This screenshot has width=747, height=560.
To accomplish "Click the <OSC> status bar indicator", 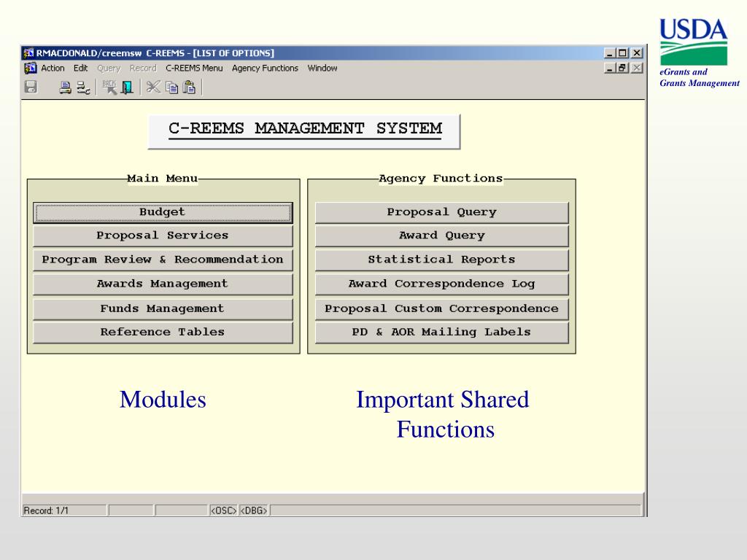I will (x=223, y=510).
